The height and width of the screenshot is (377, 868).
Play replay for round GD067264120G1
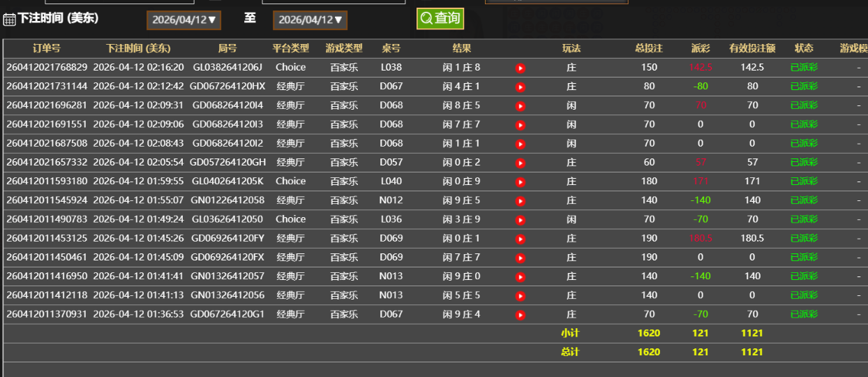pos(520,314)
